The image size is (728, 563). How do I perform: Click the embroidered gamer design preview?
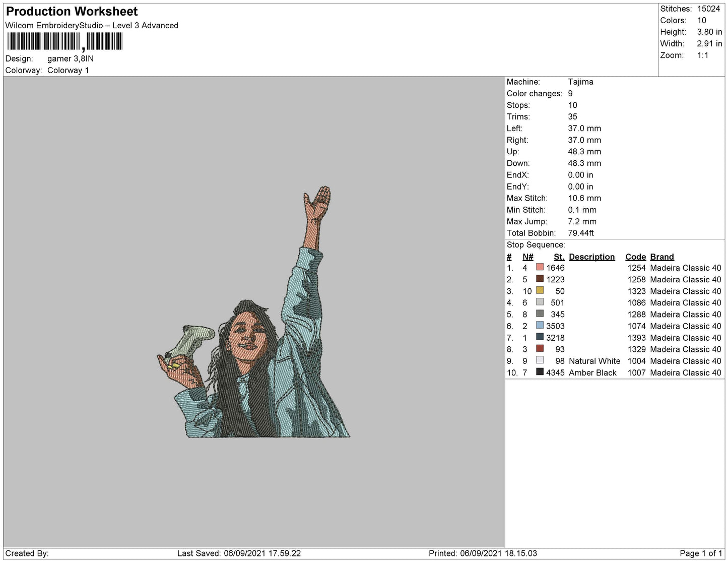(253, 312)
